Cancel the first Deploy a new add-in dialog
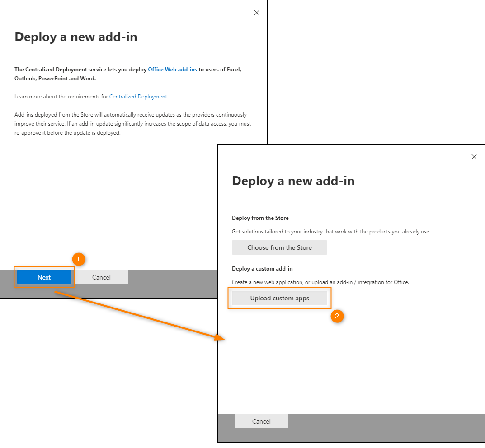This screenshot has width=485, height=448. 101,277
